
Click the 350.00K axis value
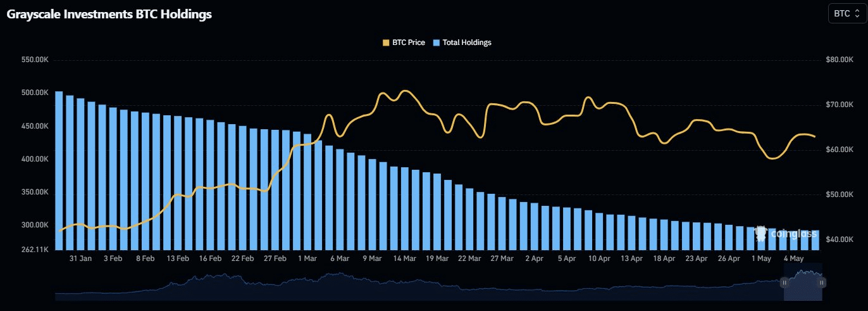pyautogui.click(x=35, y=192)
